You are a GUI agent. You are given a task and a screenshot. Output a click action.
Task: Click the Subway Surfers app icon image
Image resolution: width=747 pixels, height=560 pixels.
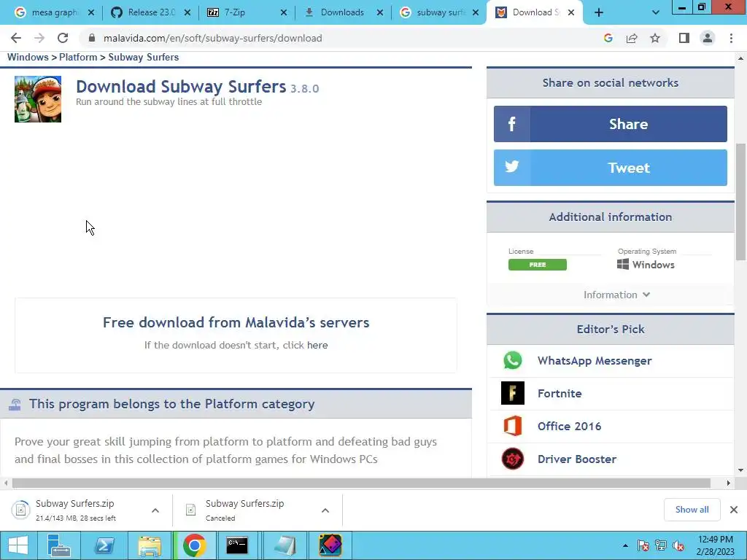click(38, 99)
